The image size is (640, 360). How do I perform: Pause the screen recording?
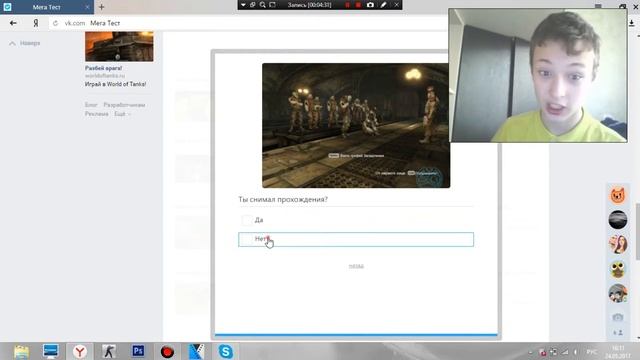(347, 5)
